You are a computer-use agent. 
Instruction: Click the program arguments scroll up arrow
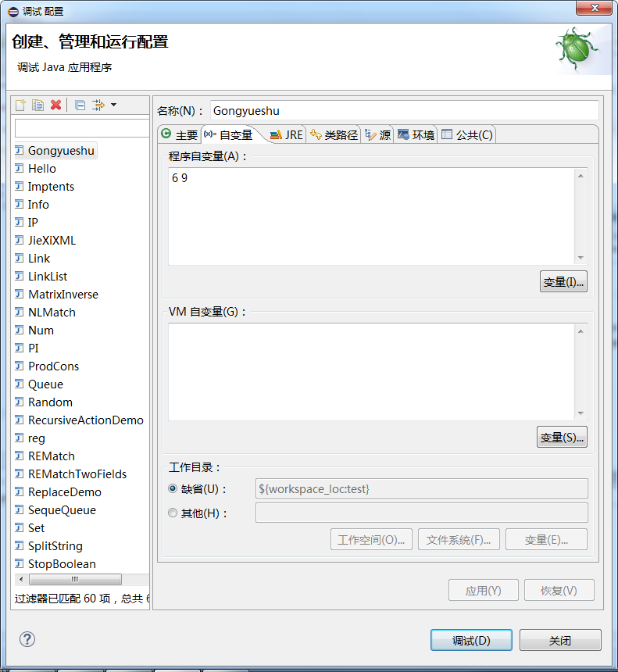[580, 176]
